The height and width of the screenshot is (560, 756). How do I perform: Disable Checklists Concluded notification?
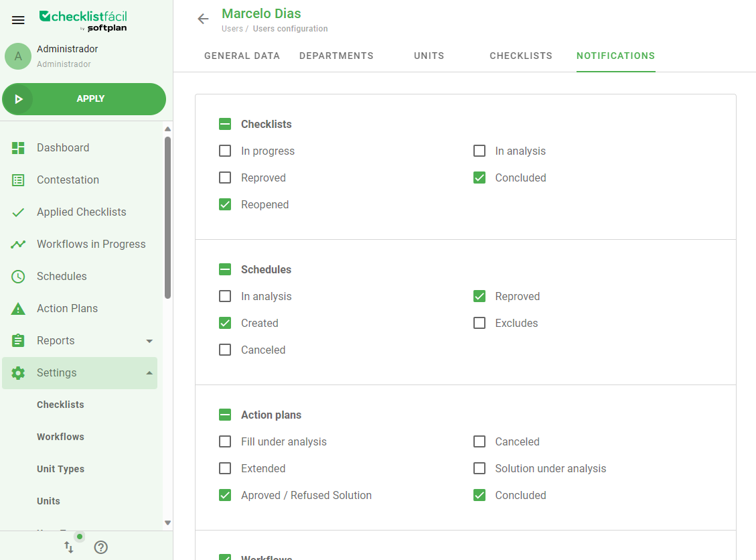[479, 178]
